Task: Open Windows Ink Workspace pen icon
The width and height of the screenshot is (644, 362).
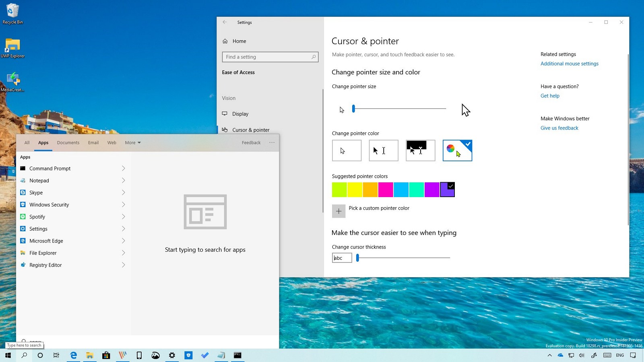Action: 594,355
